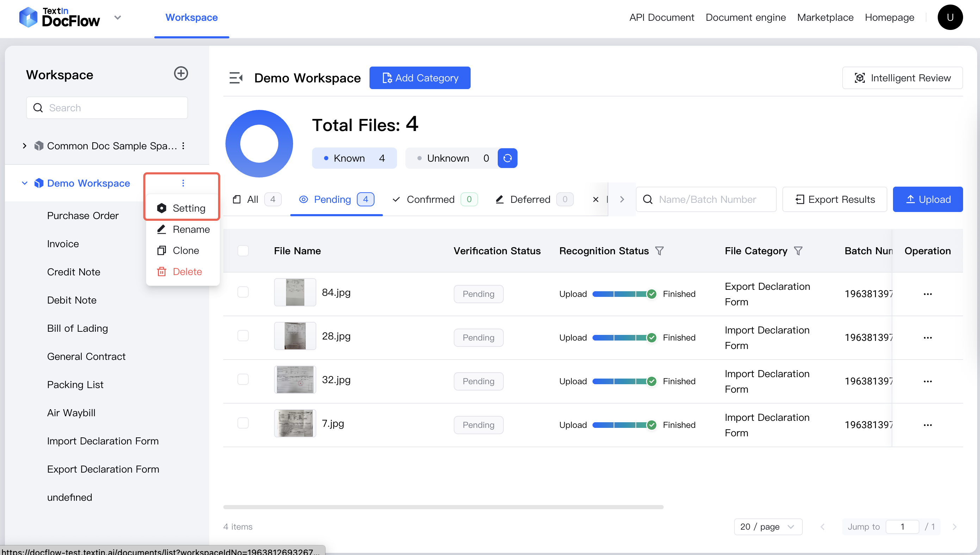Open Recognition Status filter funnel icon

pyautogui.click(x=659, y=251)
